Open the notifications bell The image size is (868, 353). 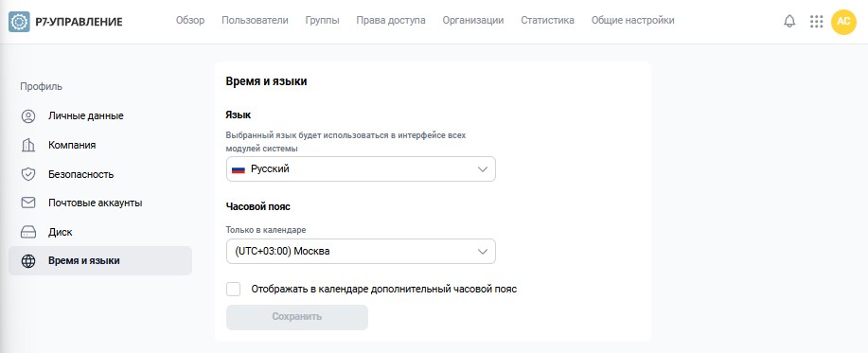coord(789,22)
